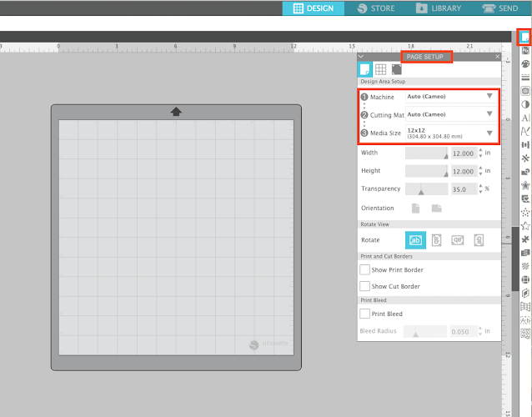Open the Transform align panel icon
Viewport: 532px width, 417px height.
tap(525, 145)
